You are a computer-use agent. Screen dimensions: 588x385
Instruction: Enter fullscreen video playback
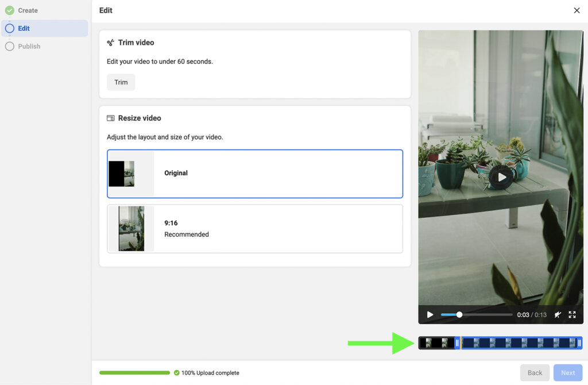click(572, 314)
